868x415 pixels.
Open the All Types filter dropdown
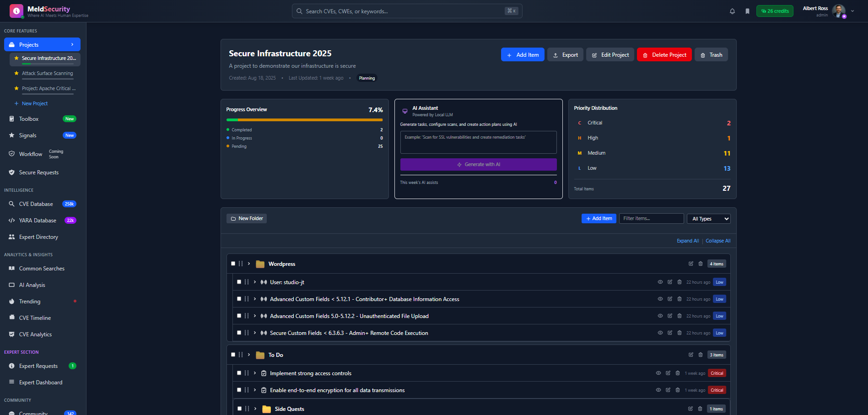click(709, 219)
